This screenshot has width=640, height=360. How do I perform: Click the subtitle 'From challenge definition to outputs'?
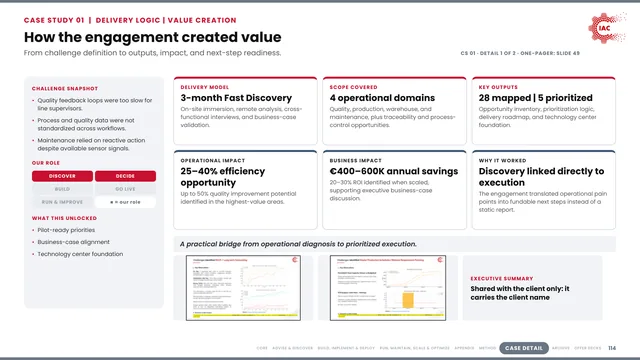[x=152, y=53]
